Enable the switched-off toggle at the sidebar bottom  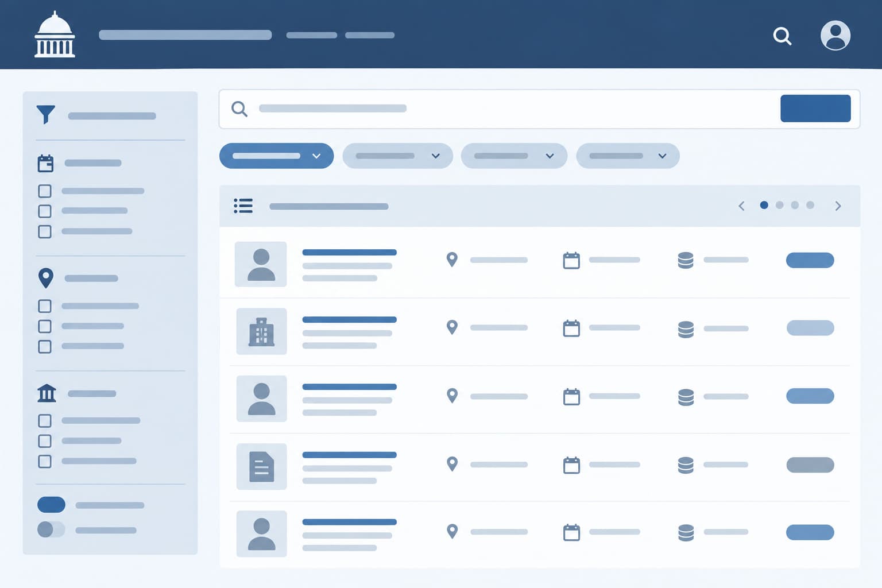[x=51, y=529]
